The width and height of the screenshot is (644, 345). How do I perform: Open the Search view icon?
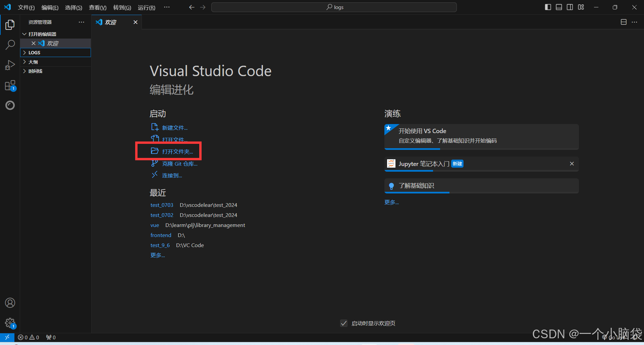tap(10, 45)
